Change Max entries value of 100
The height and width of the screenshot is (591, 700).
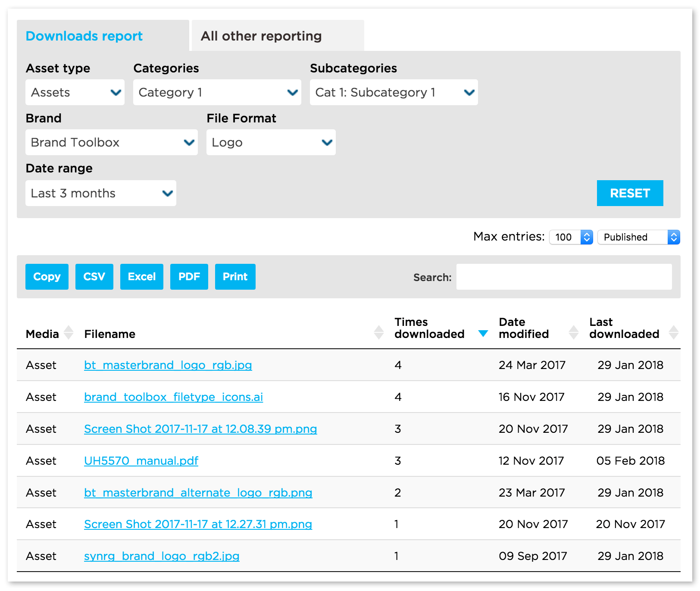571,237
